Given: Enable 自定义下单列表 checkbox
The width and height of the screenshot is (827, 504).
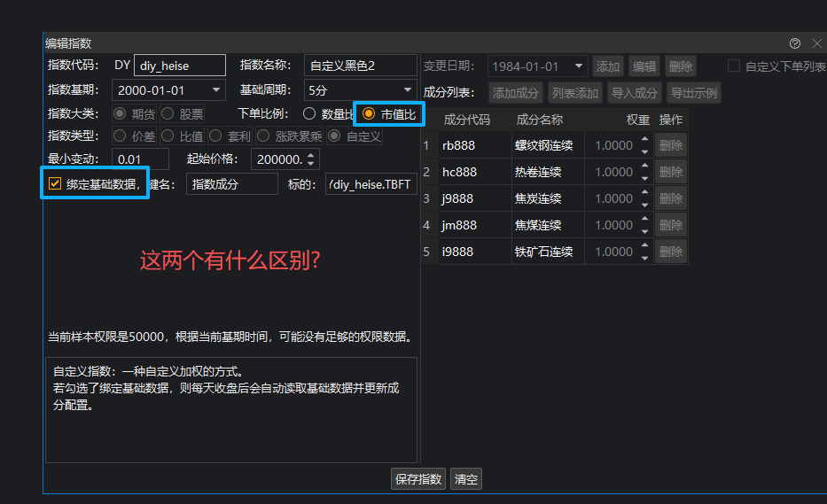Looking at the screenshot, I should pos(734,66).
